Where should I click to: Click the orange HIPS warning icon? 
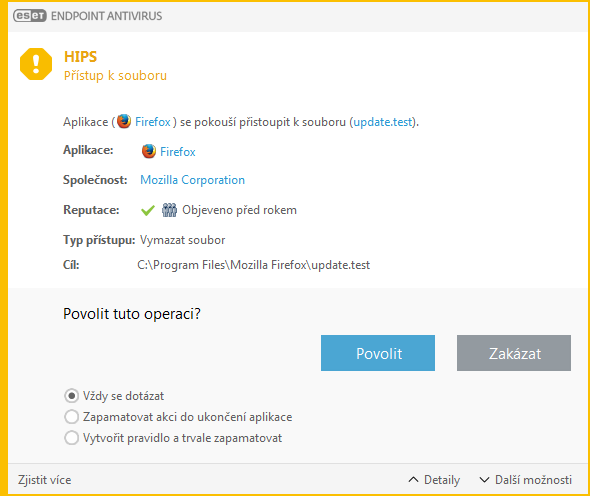[x=36, y=64]
